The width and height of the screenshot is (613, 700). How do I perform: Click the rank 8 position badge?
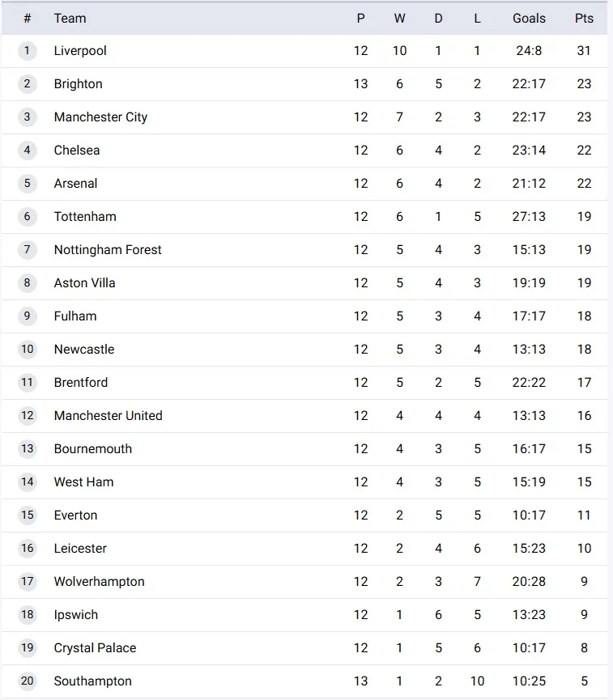tap(28, 283)
